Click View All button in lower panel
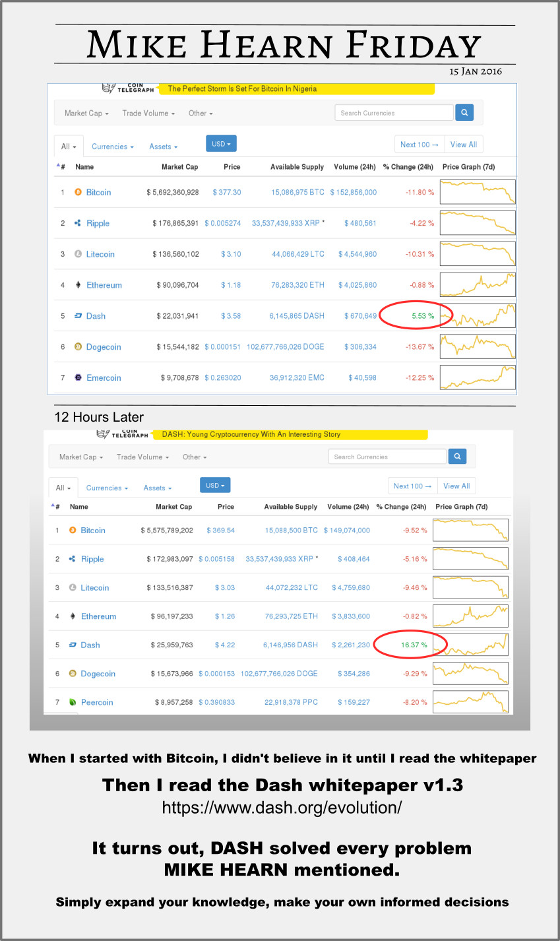 [x=456, y=486]
